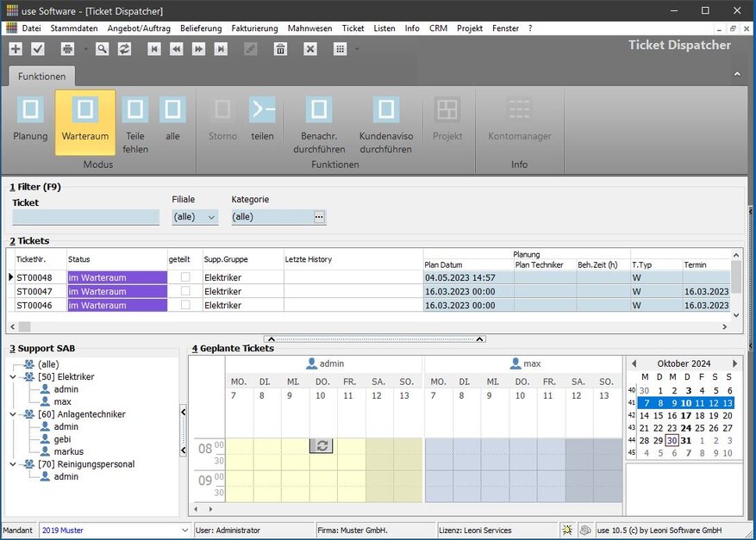Select the Planung mode icon
This screenshot has height=540, width=756.
tap(30, 110)
